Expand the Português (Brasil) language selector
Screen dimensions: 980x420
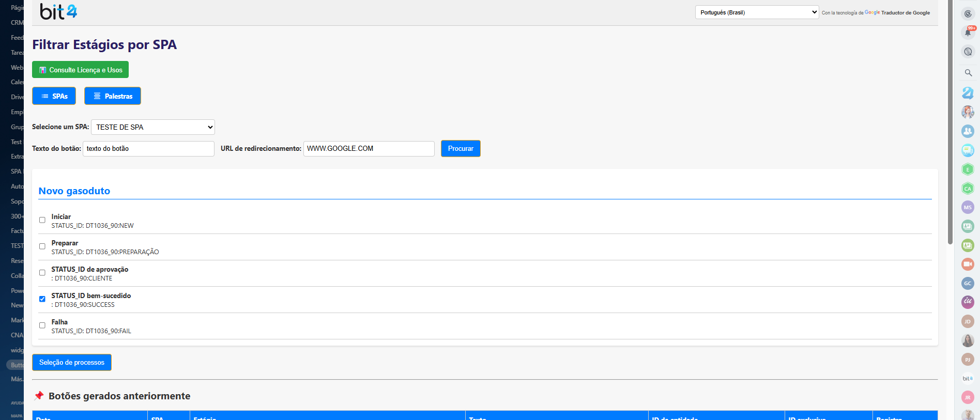[x=756, y=12]
